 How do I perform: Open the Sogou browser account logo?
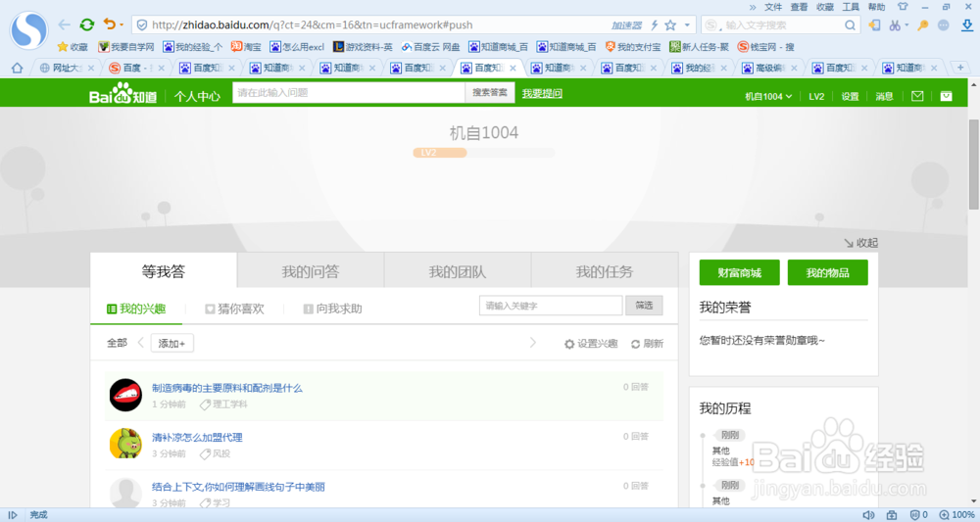point(28,30)
